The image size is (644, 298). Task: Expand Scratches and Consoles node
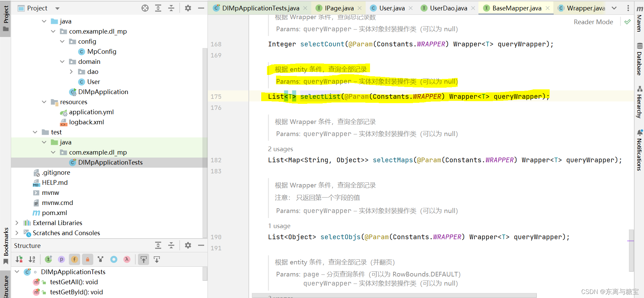17,233
